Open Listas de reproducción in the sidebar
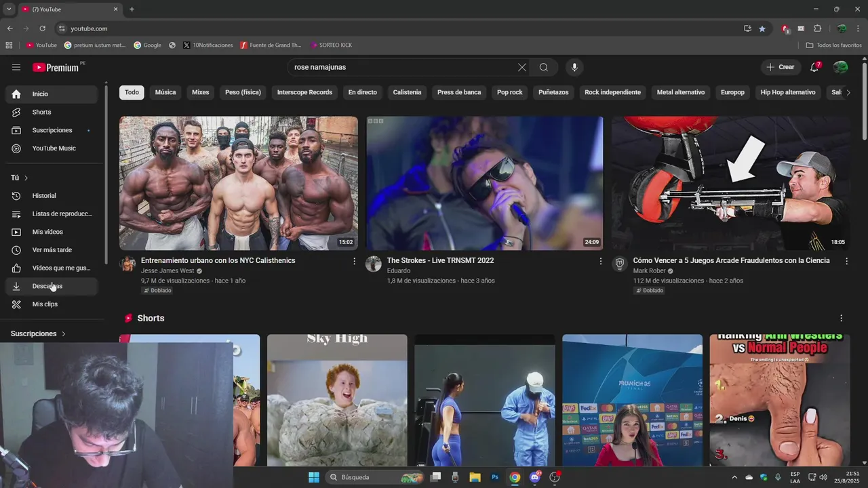Image resolution: width=868 pixels, height=488 pixels. pos(52,213)
